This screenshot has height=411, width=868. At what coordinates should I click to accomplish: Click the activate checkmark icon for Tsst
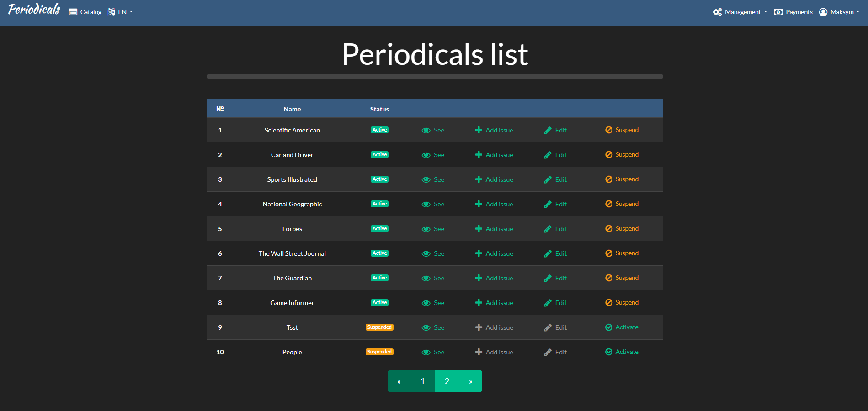pos(609,327)
